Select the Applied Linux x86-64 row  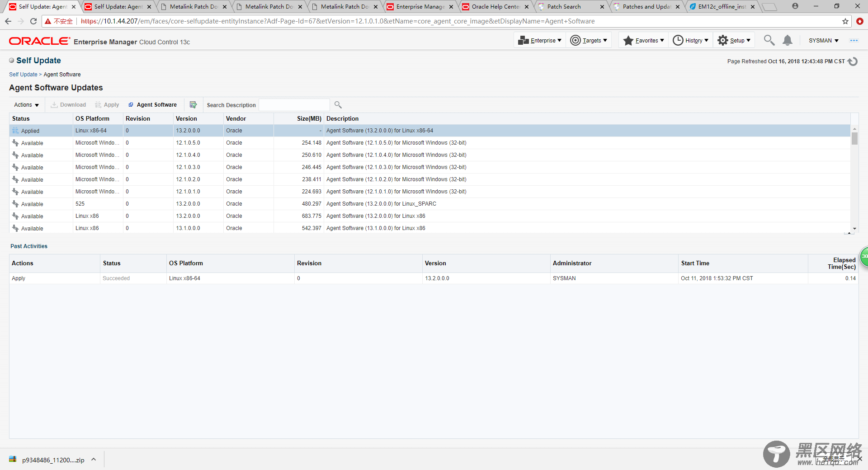point(429,131)
